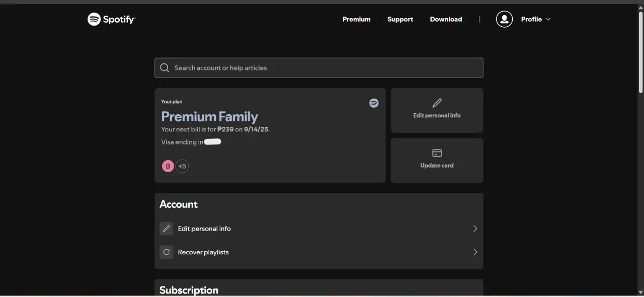Expand the Profile dropdown chevron
This screenshot has height=297, width=644.
click(548, 19)
